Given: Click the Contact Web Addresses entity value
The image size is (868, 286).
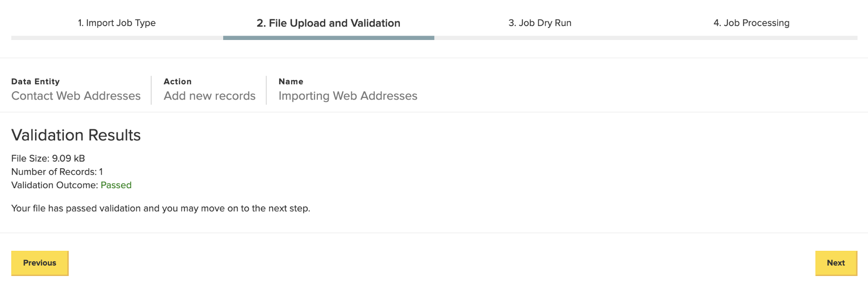Looking at the screenshot, I should tap(76, 96).
